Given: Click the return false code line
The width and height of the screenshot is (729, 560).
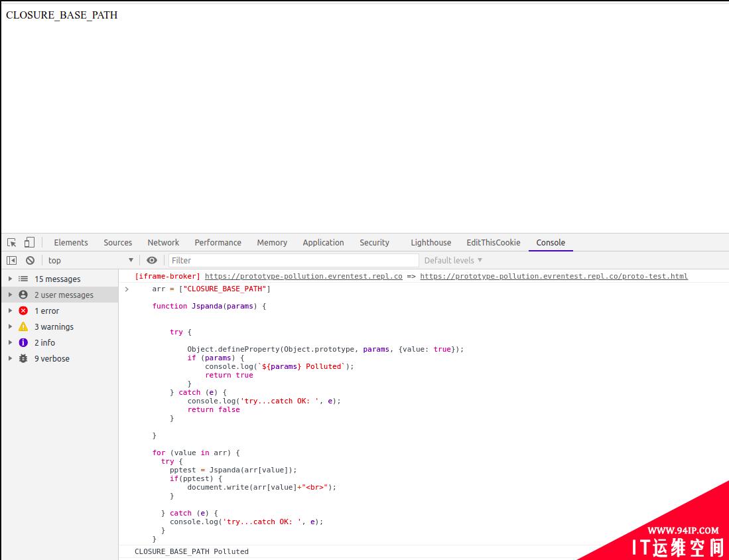Looking at the screenshot, I should coord(214,410).
